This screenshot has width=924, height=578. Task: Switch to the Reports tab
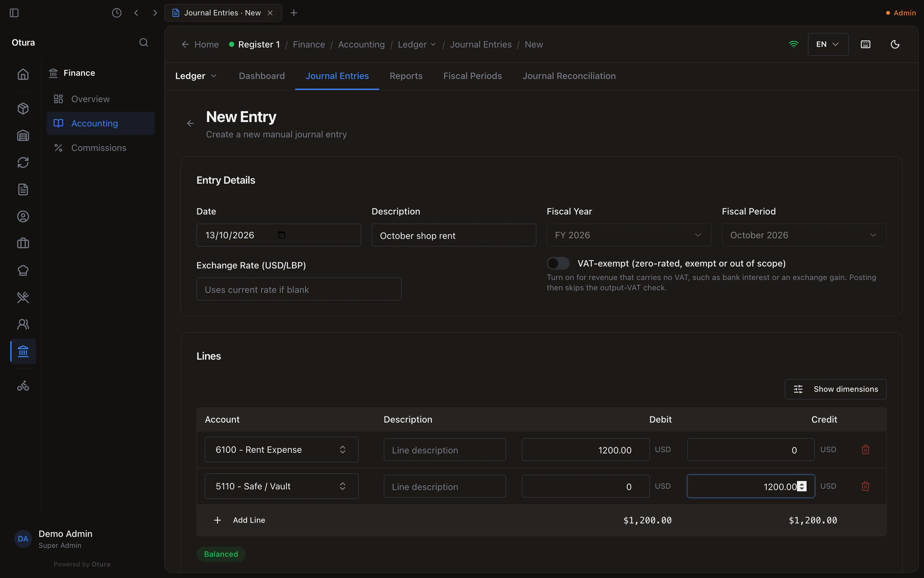406,76
